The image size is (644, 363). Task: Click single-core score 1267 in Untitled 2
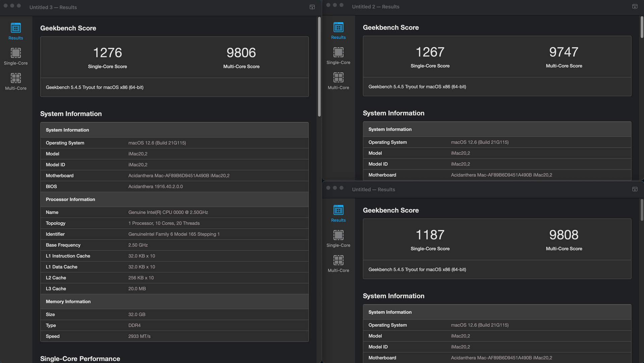[x=430, y=52]
